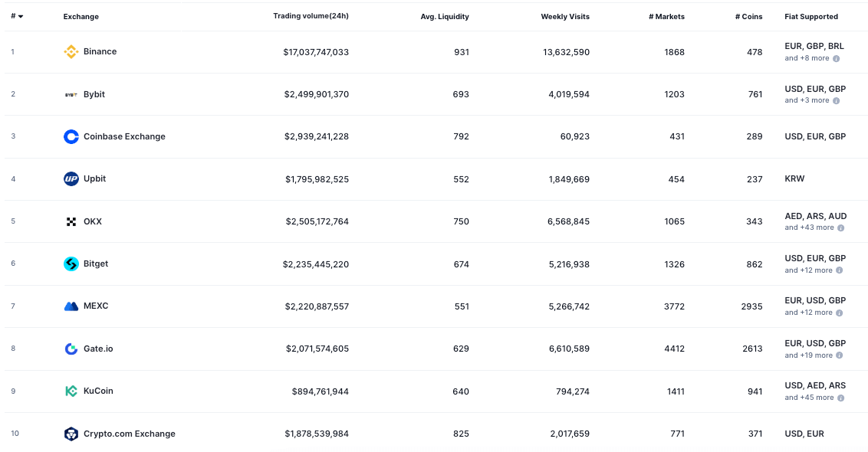Click the Crypto.com Exchange logo
Image resolution: width=868 pixels, height=452 pixels.
tap(71, 434)
